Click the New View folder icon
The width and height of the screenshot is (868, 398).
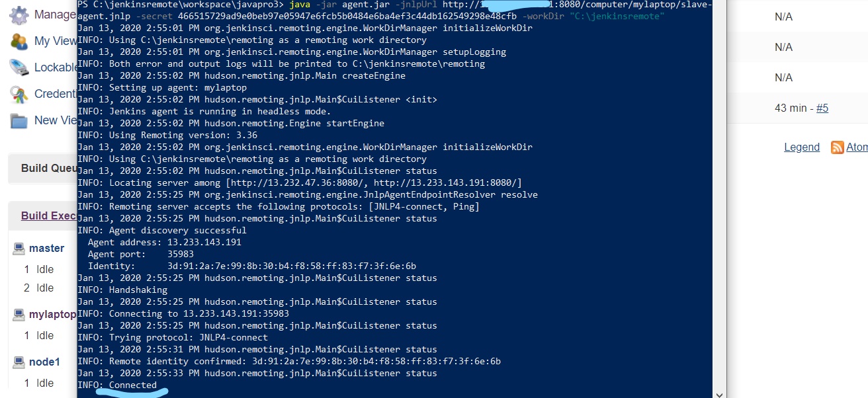point(19,120)
